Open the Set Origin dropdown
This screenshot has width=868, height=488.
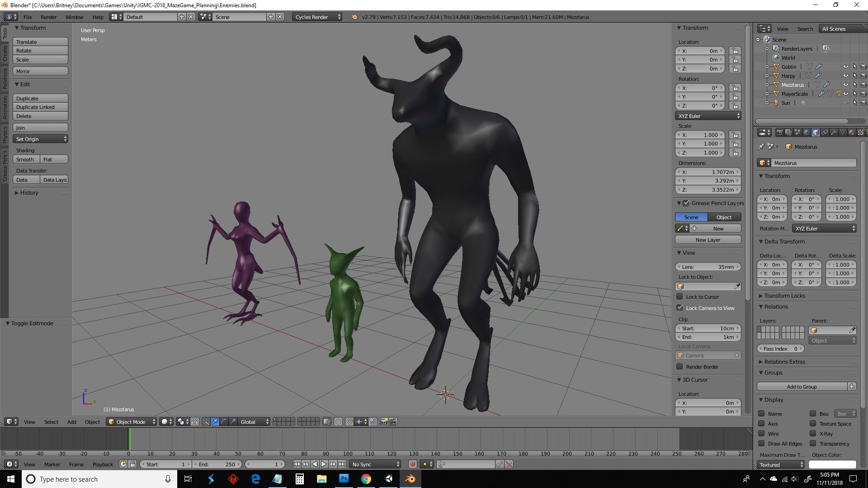click(x=40, y=139)
